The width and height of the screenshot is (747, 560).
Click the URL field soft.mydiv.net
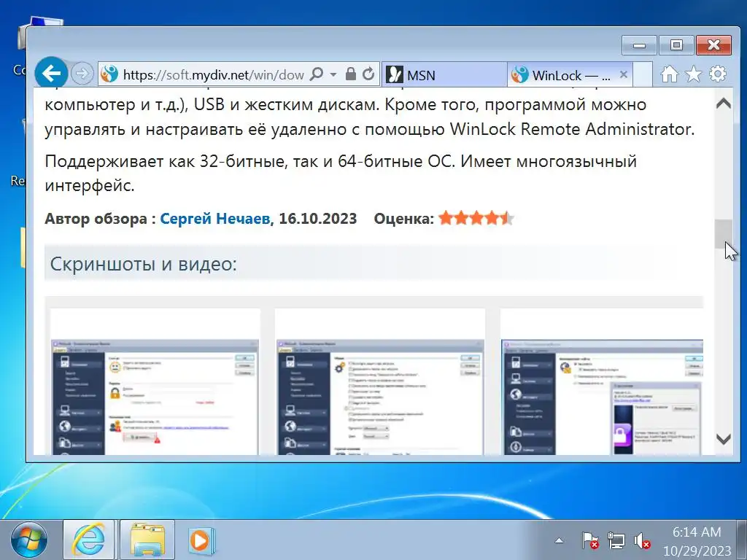pos(214,75)
